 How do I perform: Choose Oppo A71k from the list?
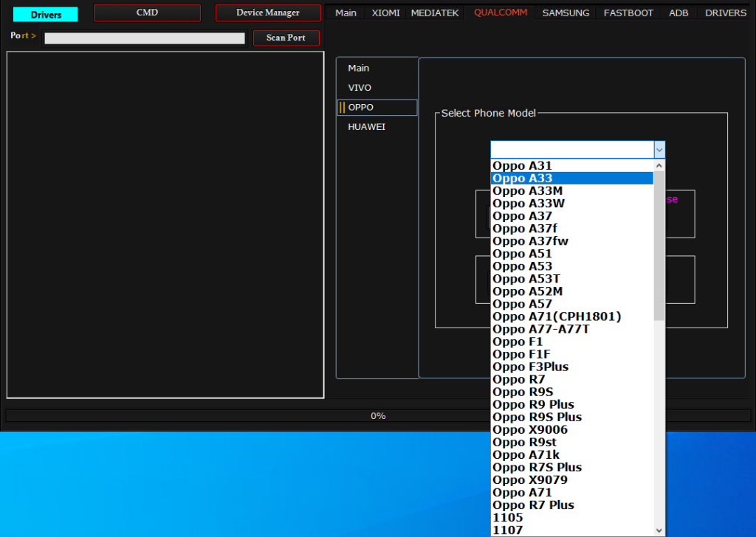click(x=572, y=454)
